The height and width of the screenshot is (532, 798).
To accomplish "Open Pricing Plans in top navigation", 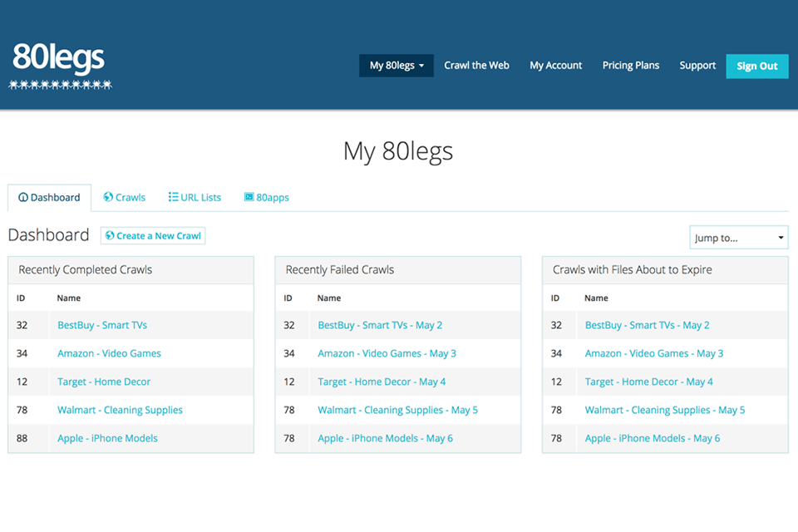I will 631,66.
